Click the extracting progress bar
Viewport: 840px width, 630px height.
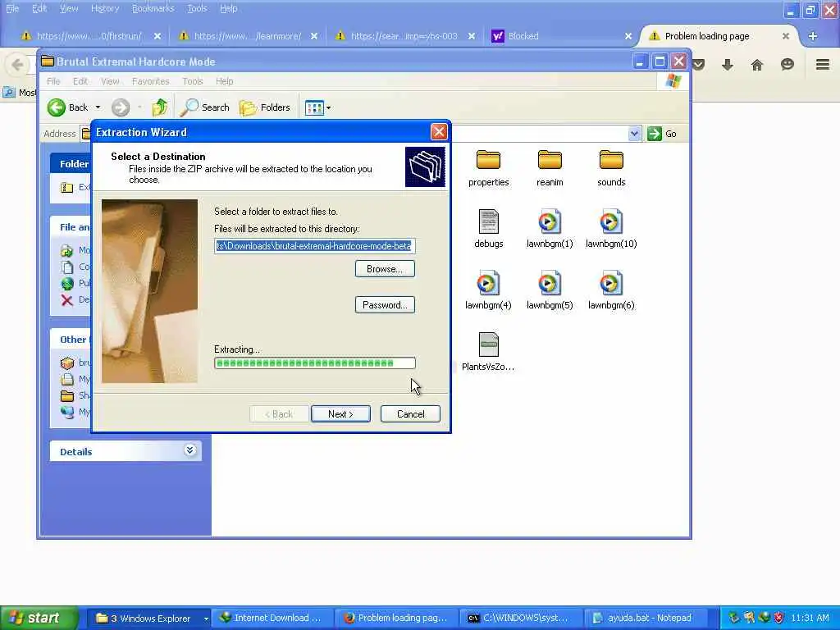(x=314, y=363)
